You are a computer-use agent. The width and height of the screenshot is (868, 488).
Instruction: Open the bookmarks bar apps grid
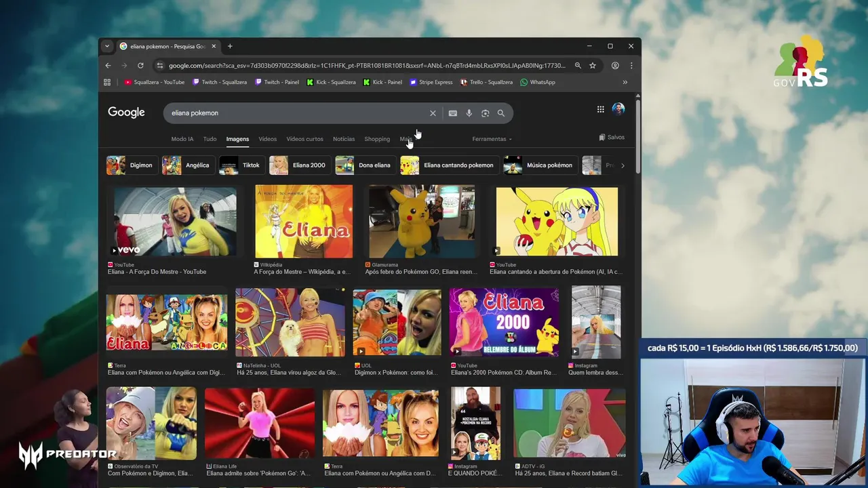click(107, 82)
